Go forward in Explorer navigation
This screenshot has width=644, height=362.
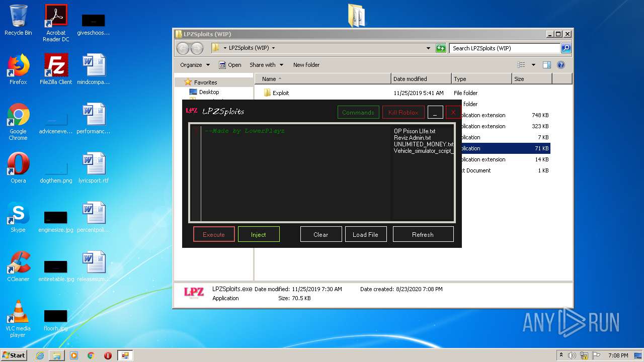(197, 48)
